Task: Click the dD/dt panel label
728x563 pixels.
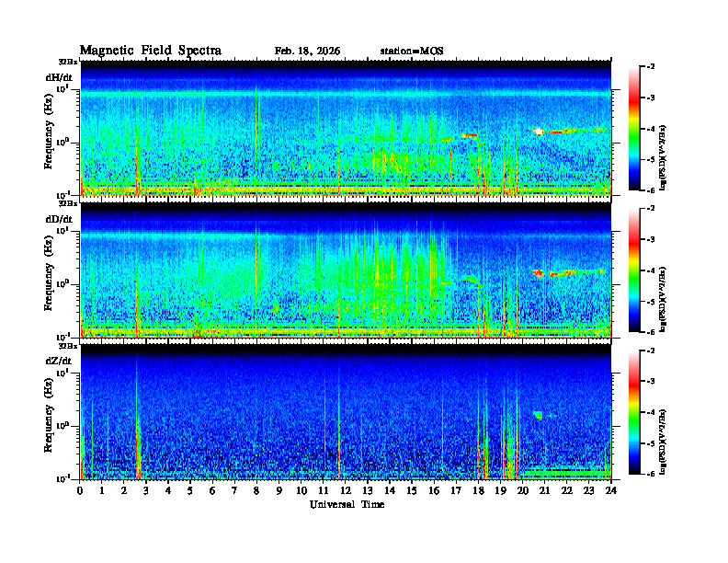Action: point(59,219)
